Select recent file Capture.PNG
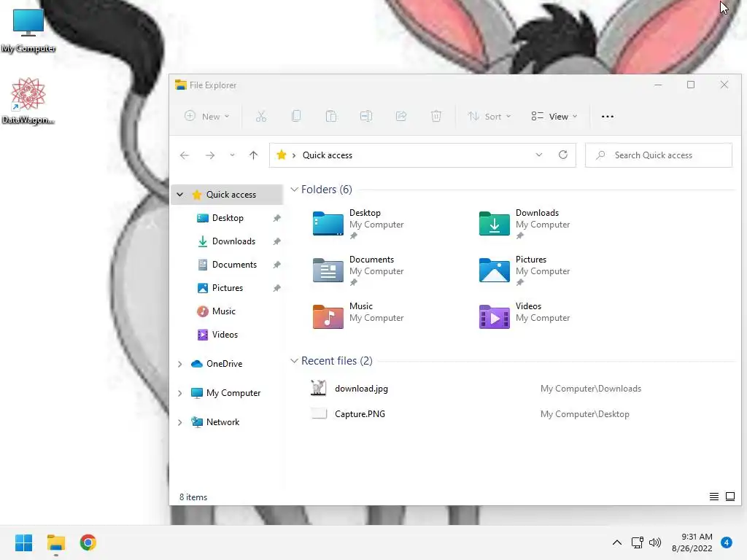Viewport: 747px width, 560px height. tap(360, 414)
